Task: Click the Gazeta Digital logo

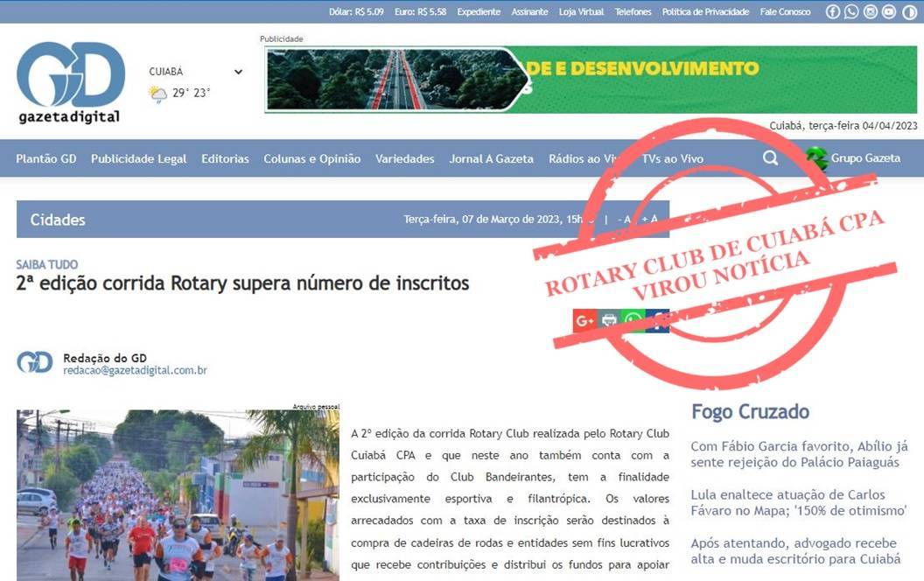Action: (x=70, y=82)
